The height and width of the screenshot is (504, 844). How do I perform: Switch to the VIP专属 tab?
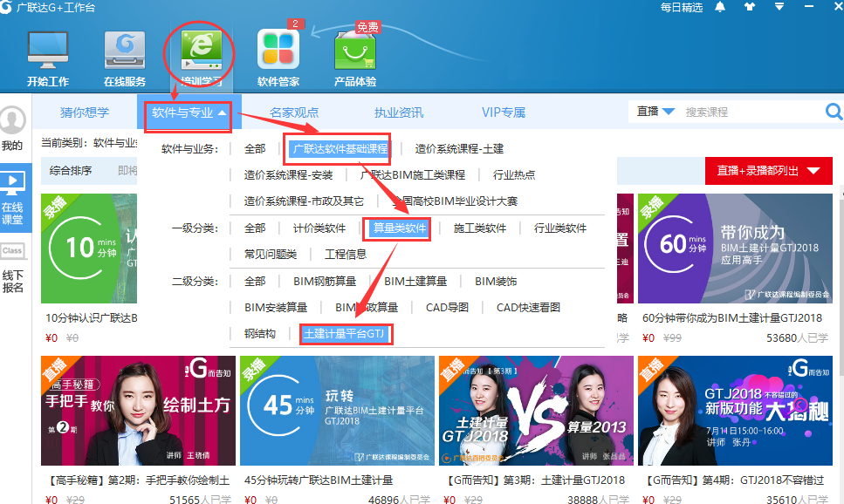coord(504,112)
